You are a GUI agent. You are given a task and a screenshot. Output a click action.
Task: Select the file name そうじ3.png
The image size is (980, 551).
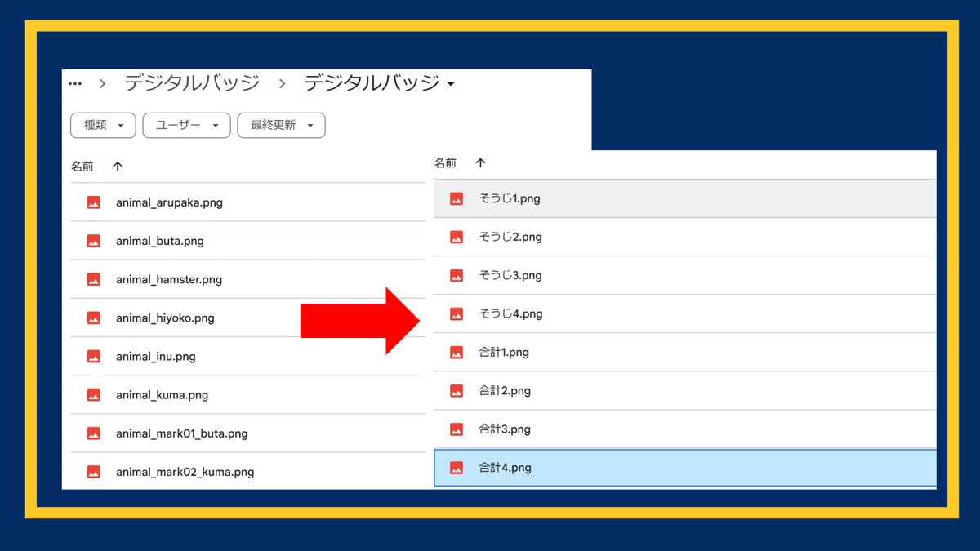tap(510, 275)
